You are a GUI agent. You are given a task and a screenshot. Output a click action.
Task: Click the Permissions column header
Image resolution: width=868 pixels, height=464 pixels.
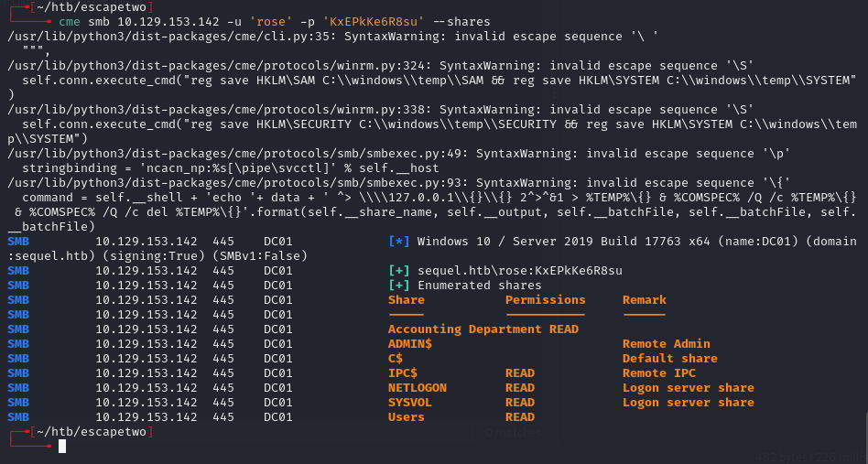coord(545,300)
